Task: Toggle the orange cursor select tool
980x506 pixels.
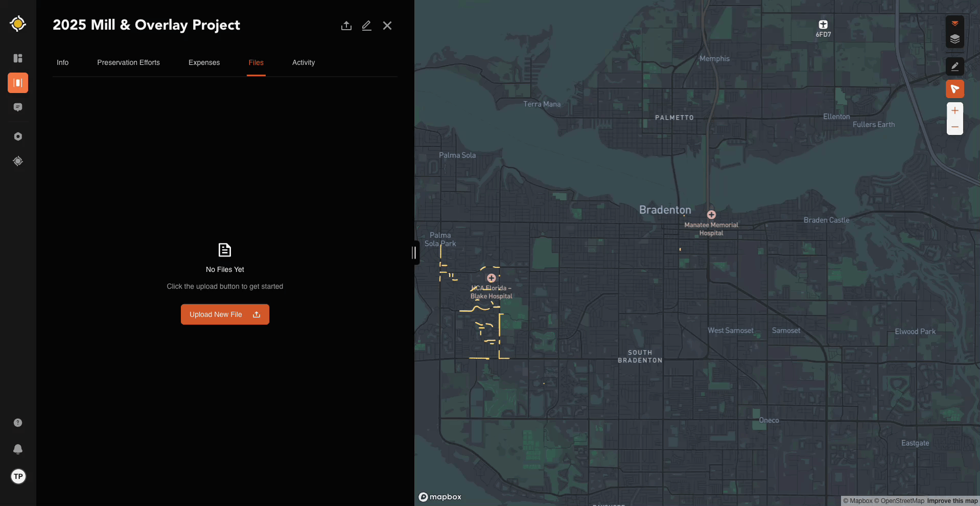Action: click(954, 89)
